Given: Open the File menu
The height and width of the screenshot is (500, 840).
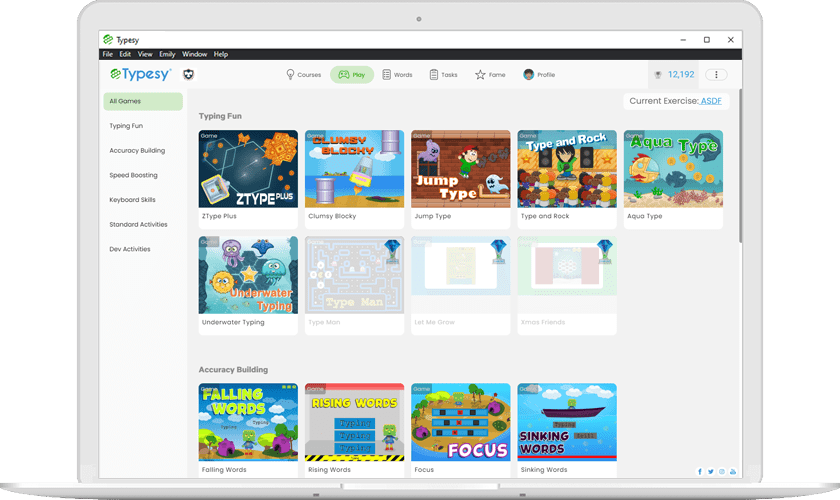Looking at the screenshot, I should [x=108, y=54].
